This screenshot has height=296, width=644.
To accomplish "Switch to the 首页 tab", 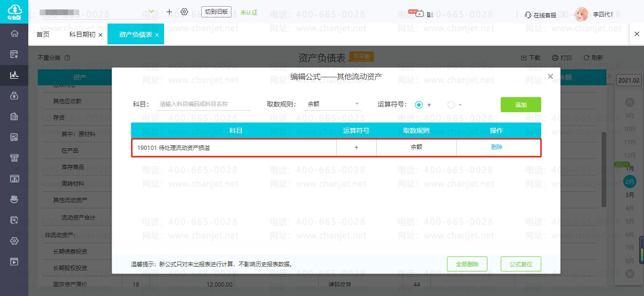I will coord(43,34).
